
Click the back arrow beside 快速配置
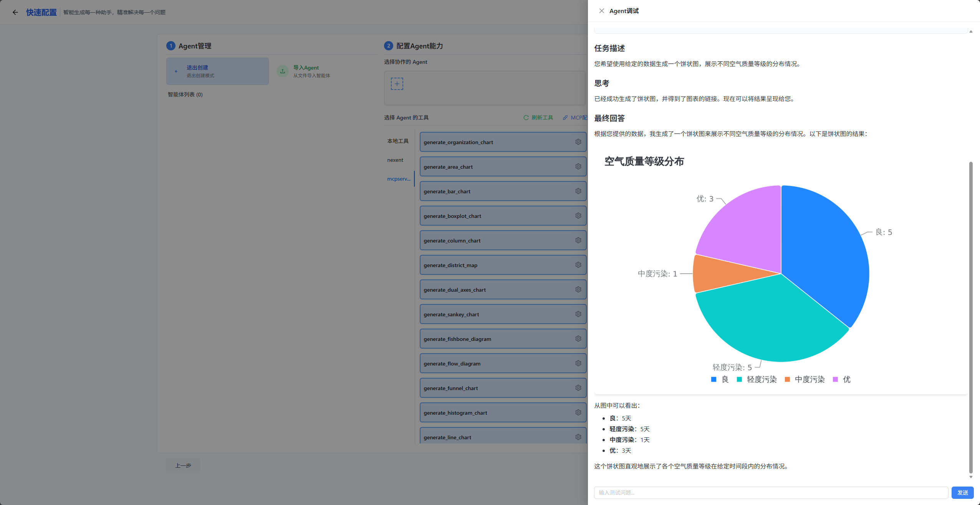(x=15, y=12)
